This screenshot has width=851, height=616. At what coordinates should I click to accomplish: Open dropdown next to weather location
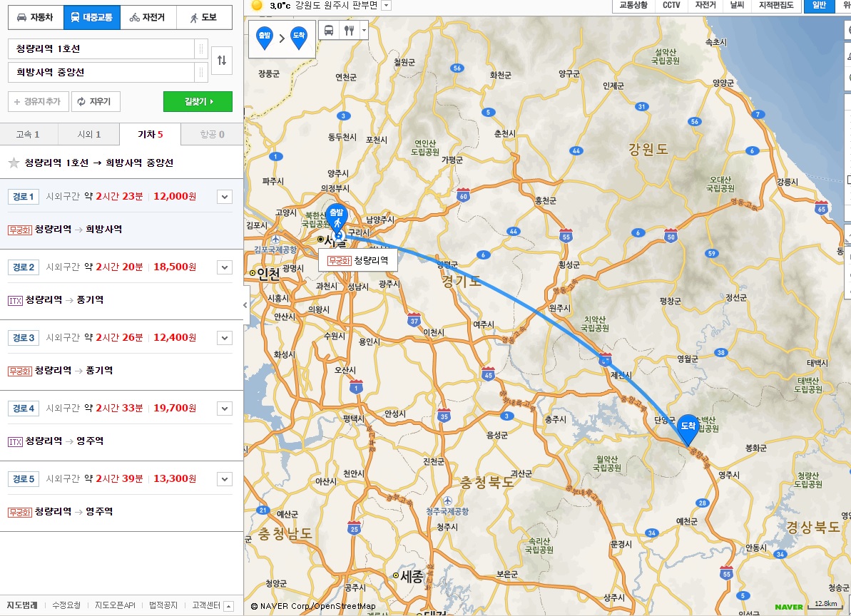point(387,6)
